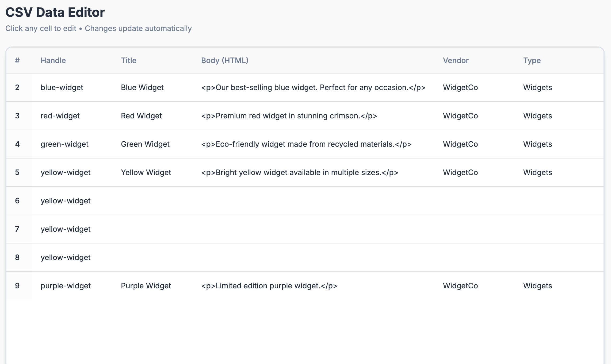Viewport: 611px width, 364px height.
Task: Click the Type column header
Action: pyautogui.click(x=532, y=60)
